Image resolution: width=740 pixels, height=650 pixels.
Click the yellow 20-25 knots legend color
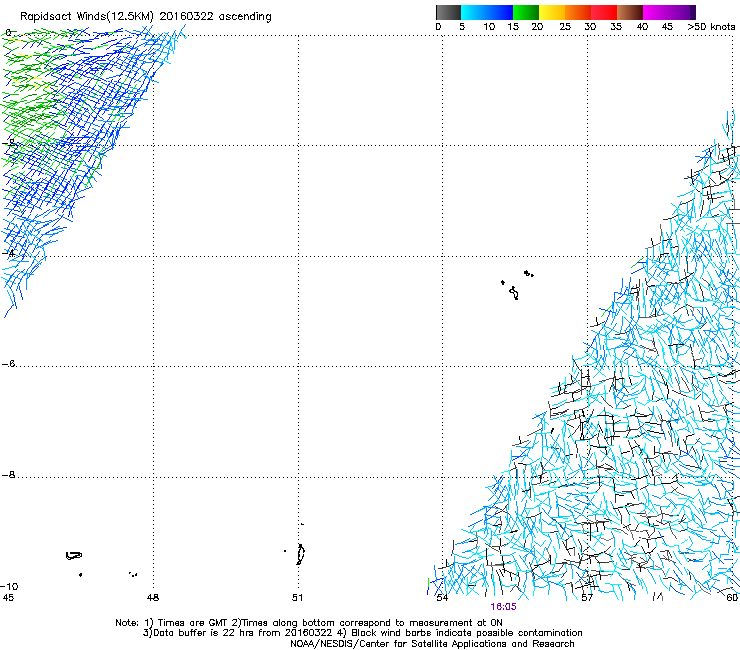coord(552,12)
